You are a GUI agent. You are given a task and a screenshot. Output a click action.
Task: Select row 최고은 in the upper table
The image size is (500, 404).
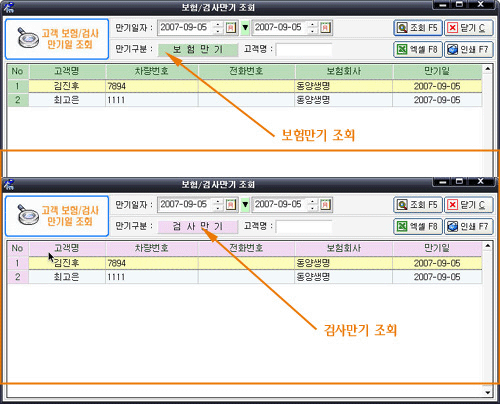[245, 100]
